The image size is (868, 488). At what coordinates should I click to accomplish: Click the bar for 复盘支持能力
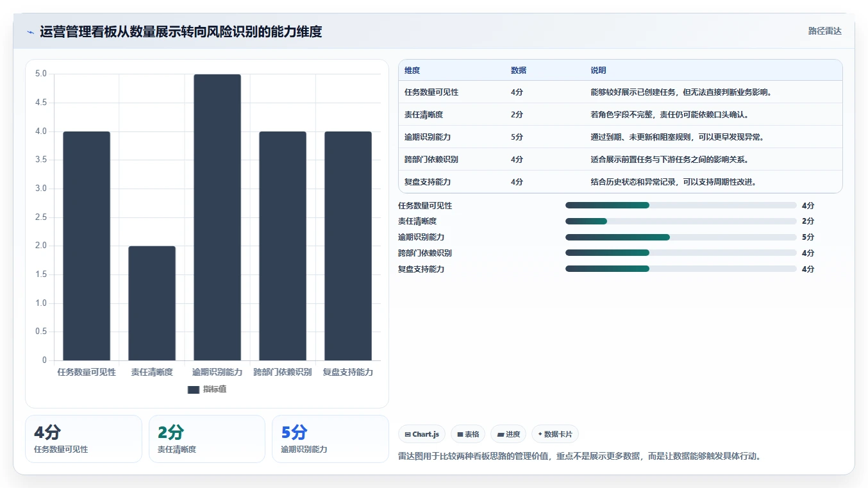(x=348, y=246)
